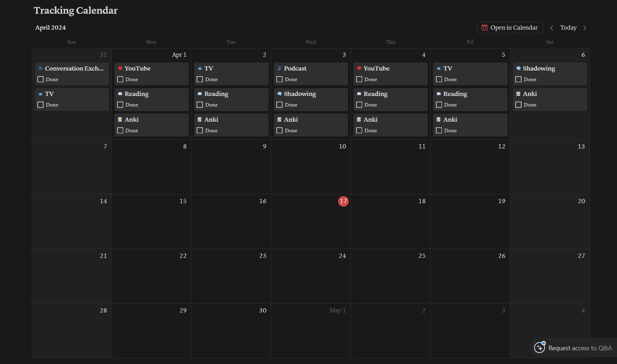617x364 pixels.
Task: Click the April 2024 month label
Action: coord(50,28)
